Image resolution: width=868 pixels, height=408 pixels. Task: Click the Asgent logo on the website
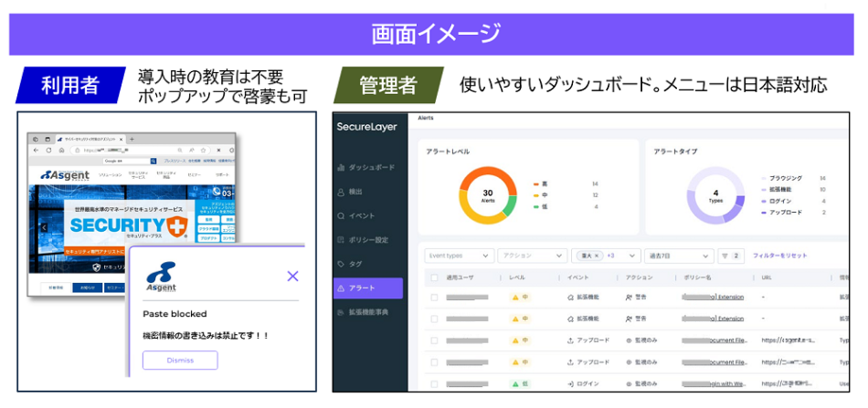[x=65, y=175]
